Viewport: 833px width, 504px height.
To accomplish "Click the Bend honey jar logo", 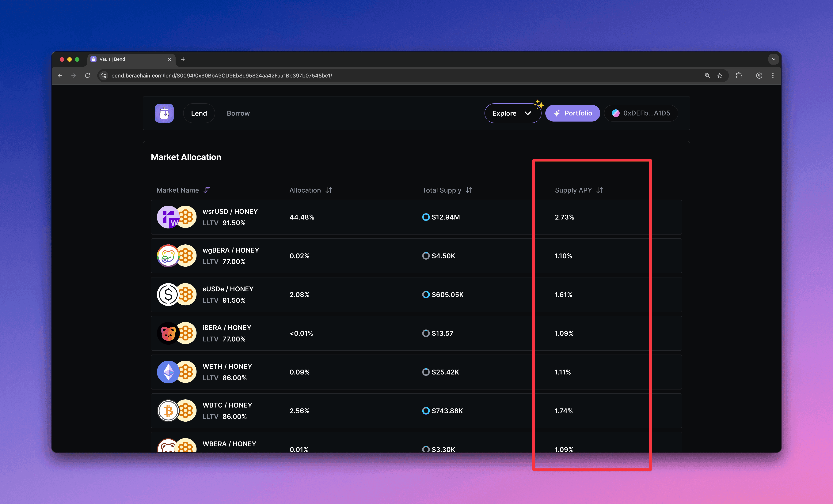I will [164, 113].
